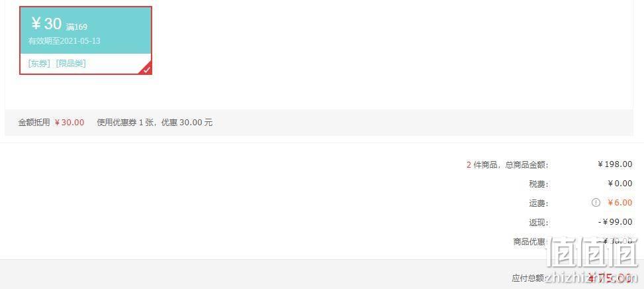644x289 pixels.
Task: Click the 商品优惠 label
Action: pyautogui.click(x=531, y=242)
